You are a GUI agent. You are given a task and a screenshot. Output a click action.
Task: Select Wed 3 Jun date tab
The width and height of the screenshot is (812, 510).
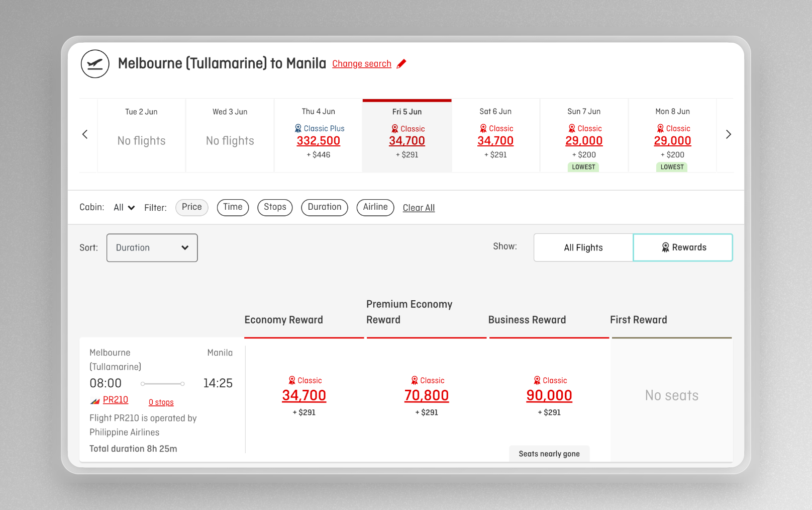[230, 135]
